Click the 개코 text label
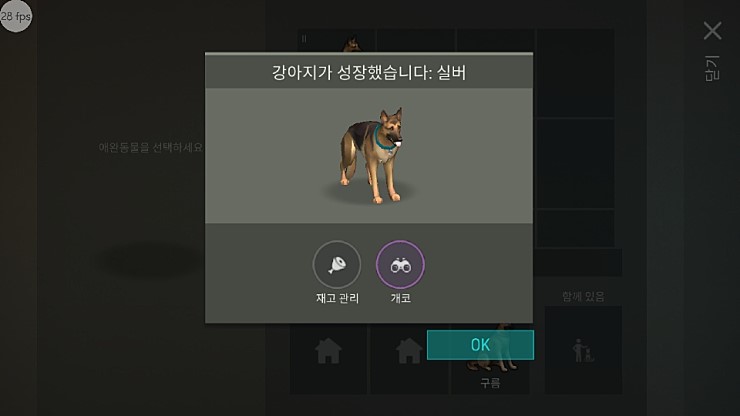This screenshot has width=740, height=416. [x=401, y=298]
